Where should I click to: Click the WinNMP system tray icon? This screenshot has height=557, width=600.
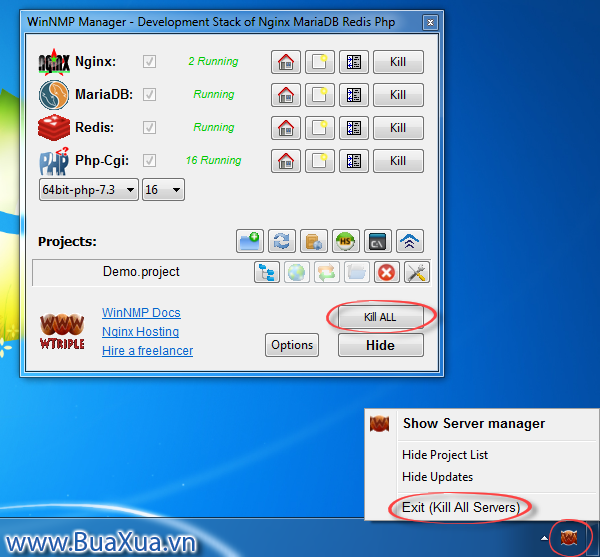click(569, 537)
